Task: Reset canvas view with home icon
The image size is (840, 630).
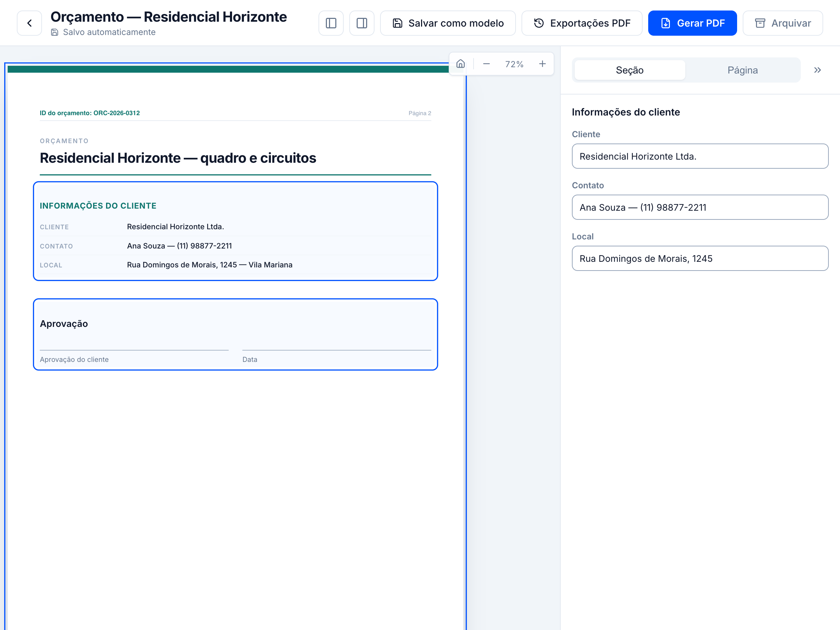Action: click(460, 64)
